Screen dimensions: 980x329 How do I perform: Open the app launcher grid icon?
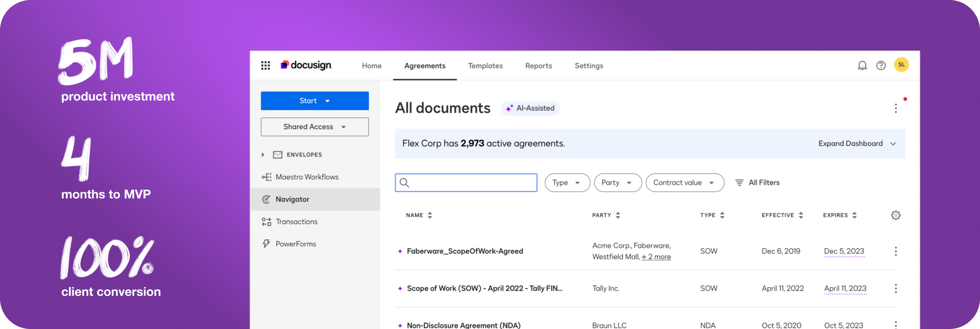[265, 65]
